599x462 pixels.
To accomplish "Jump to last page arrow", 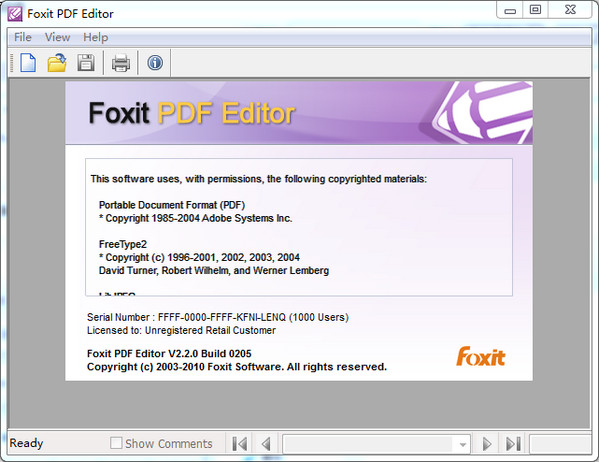I will [x=513, y=444].
